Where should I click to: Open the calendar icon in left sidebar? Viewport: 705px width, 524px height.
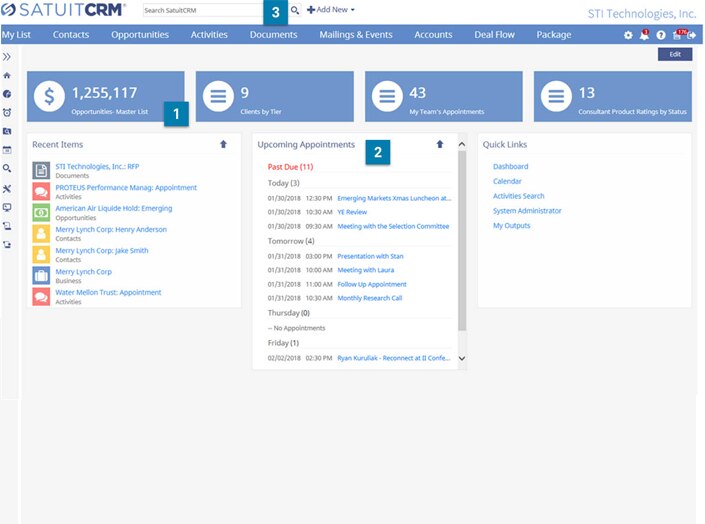(x=7, y=150)
